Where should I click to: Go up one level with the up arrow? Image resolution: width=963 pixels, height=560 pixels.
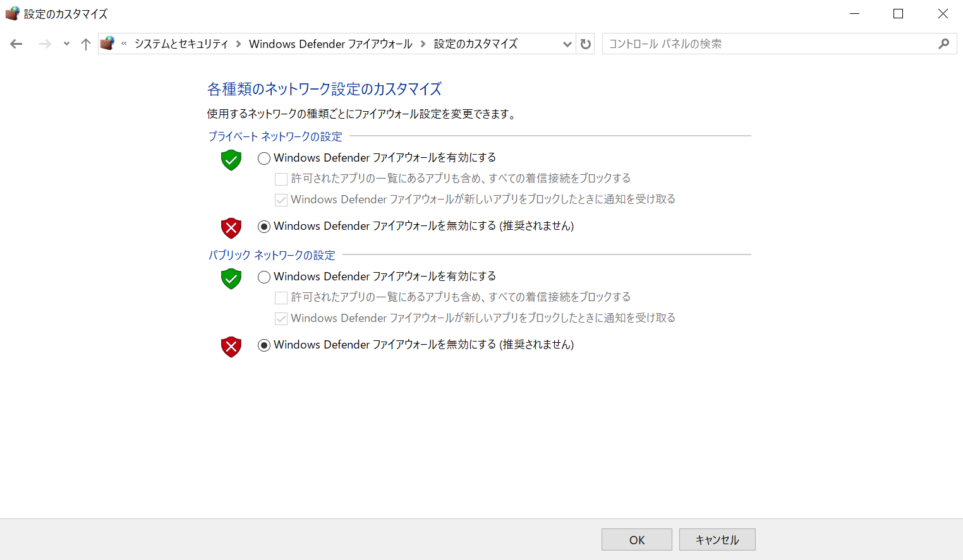click(86, 44)
